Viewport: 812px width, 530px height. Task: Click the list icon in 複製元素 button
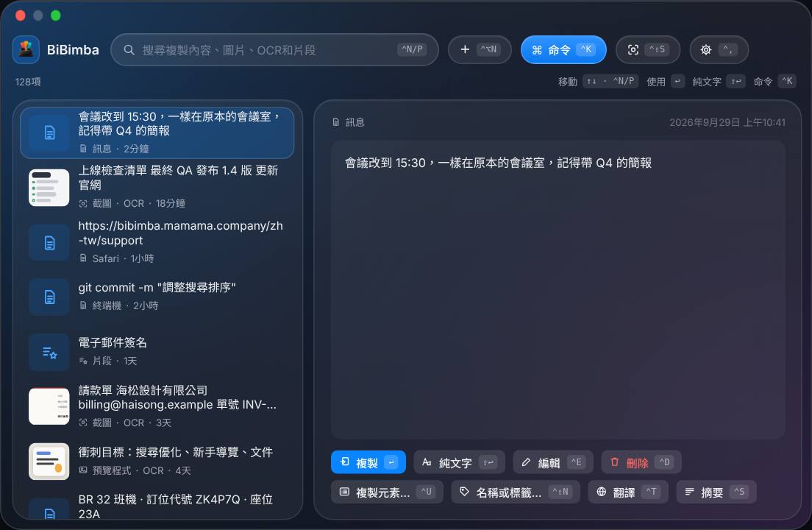(x=344, y=491)
